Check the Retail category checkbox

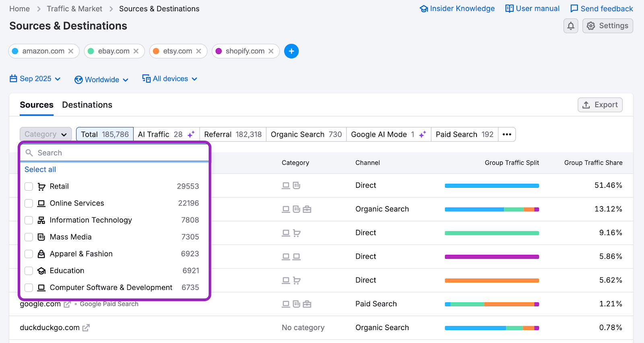coord(29,187)
